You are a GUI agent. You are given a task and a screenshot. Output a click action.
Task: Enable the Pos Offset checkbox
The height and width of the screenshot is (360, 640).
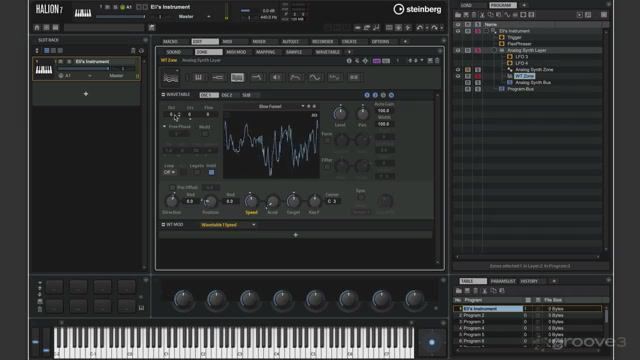(x=173, y=187)
